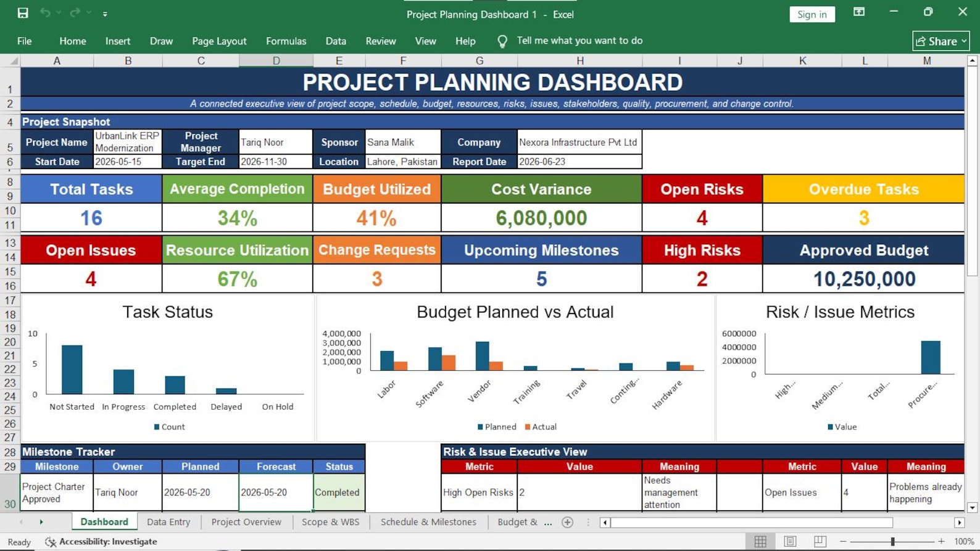Click next sheet navigation arrow
980x551 pixels.
41,522
